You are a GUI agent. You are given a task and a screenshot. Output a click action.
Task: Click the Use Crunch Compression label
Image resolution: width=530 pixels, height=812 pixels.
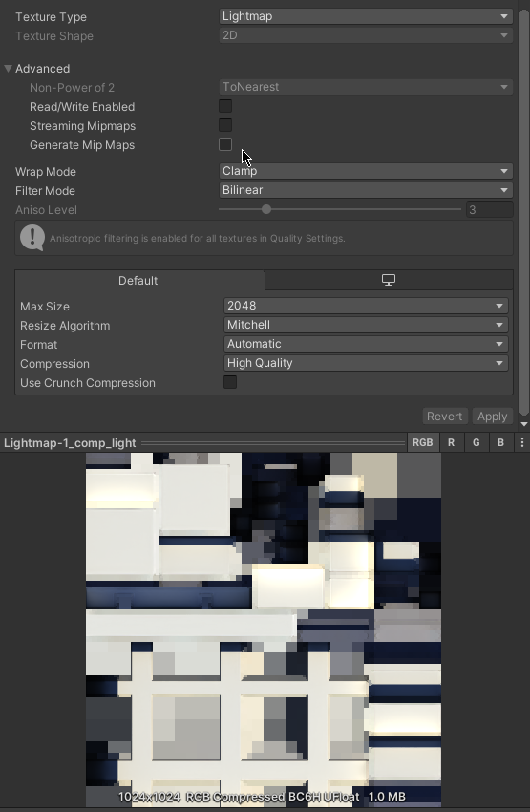point(88,383)
